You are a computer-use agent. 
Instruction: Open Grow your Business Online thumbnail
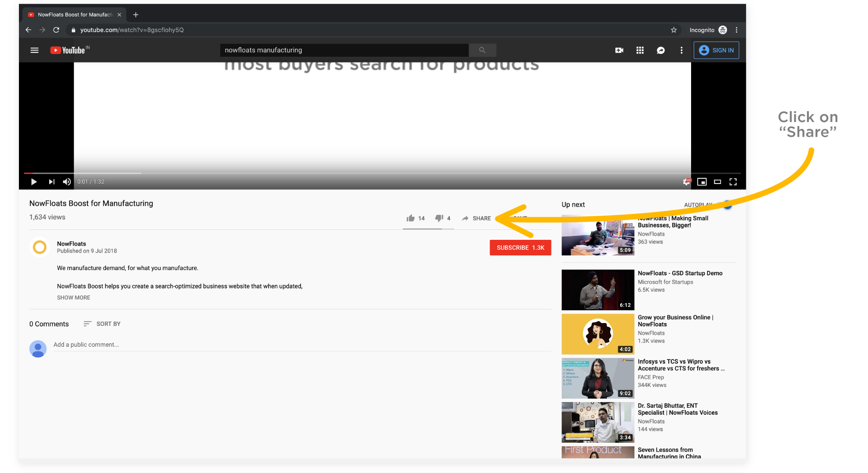[x=598, y=334]
